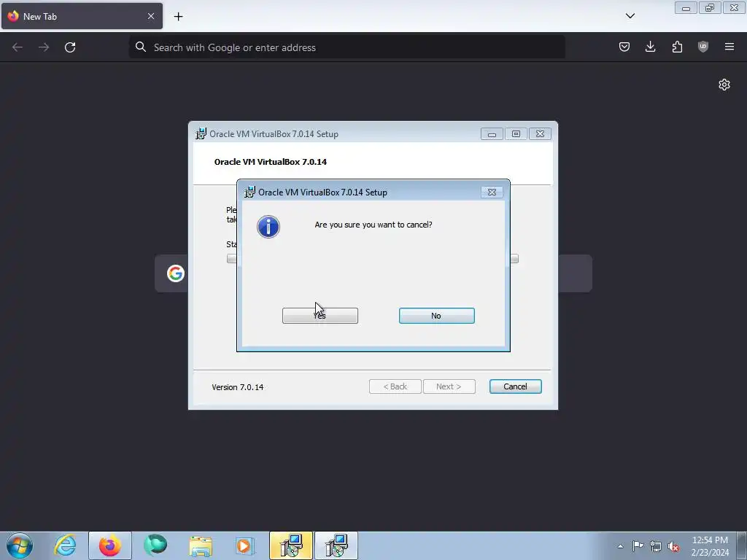
Task: Select the second VirtualBox installer taskbar item
Action: tap(336, 545)
